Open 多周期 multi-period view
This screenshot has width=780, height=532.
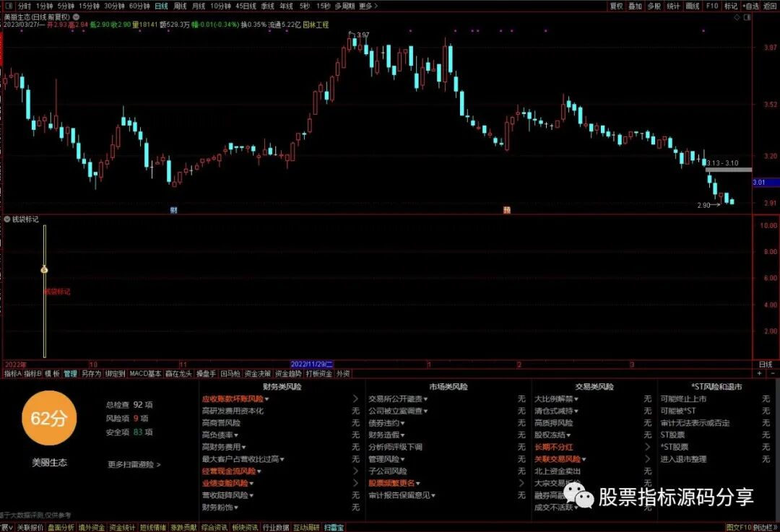click(344, 6)
